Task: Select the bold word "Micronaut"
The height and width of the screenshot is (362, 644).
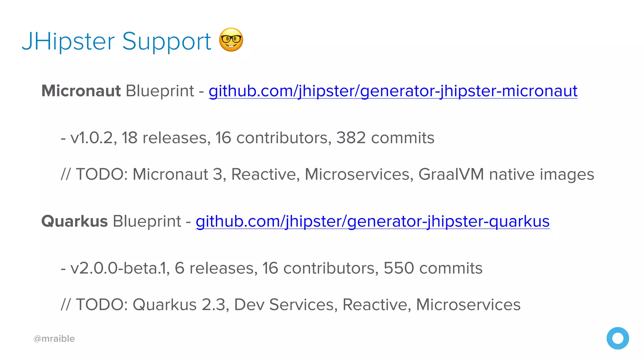Action: coord(81,91)
